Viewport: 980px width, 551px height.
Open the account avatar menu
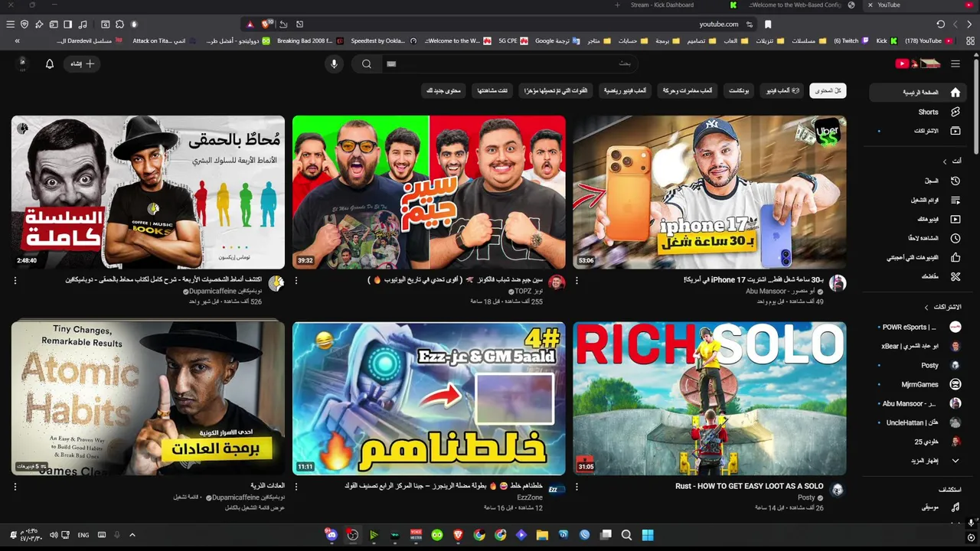click(21, 64)
